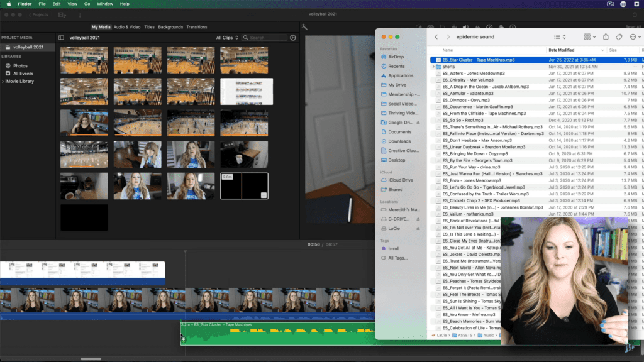Toggle iMovie library sidebar visibility
The image size is (644, 362).
tap(61, 38)
